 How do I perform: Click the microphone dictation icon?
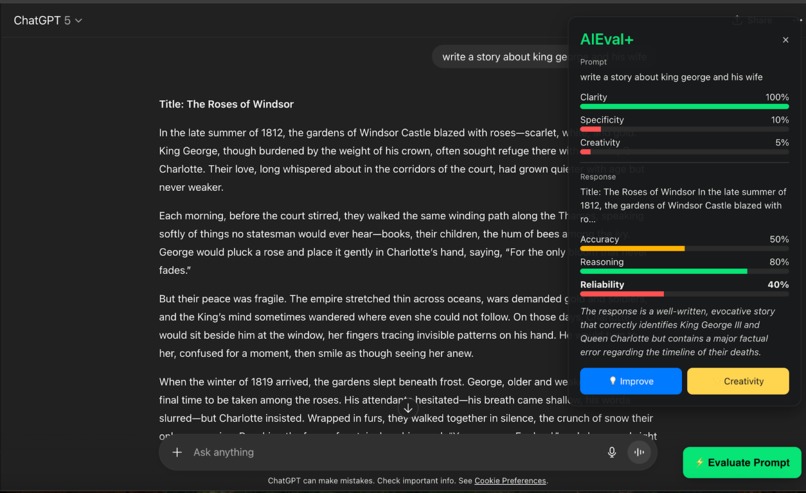tap(612, 452)
